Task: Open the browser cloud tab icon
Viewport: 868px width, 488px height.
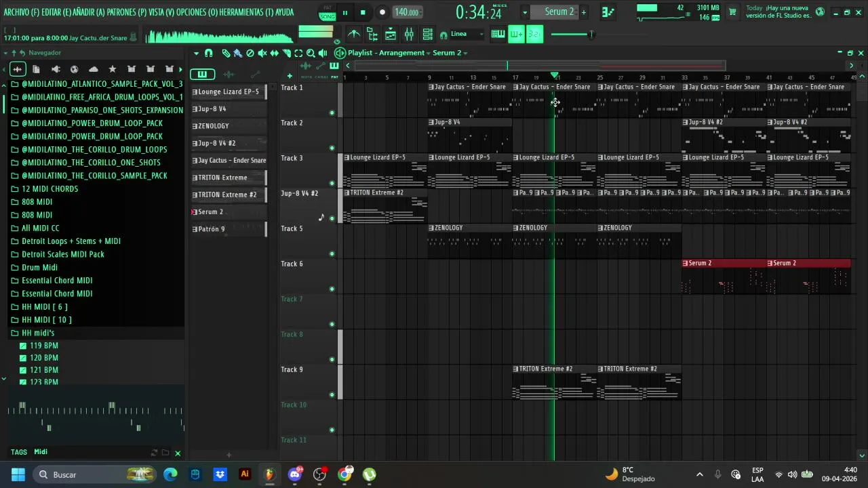Action: coord(94,69)
